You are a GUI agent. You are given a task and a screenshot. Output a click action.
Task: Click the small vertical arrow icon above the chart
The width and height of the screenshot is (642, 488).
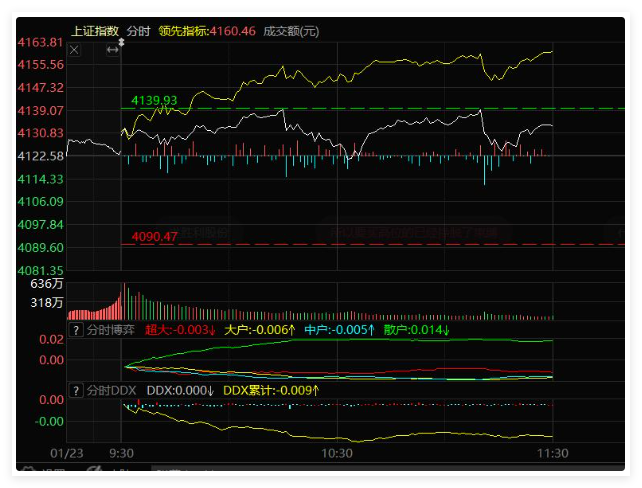click(x=121, y=41)
